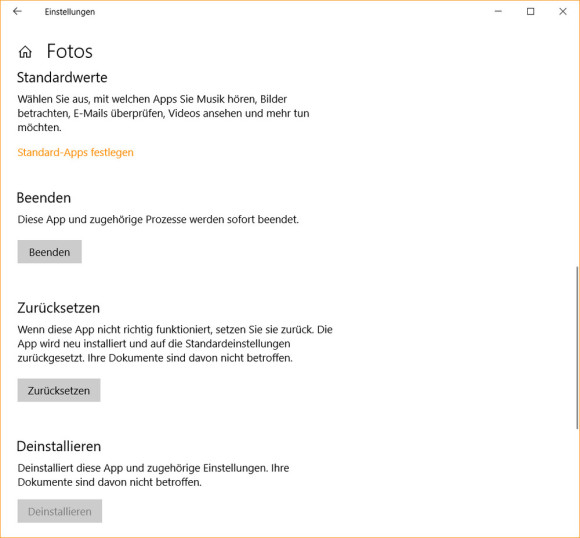Viewport: 580px width, 538px height.
Task: Click the grayed-out Deinstallieren button
Action: (x=60, y=511)
